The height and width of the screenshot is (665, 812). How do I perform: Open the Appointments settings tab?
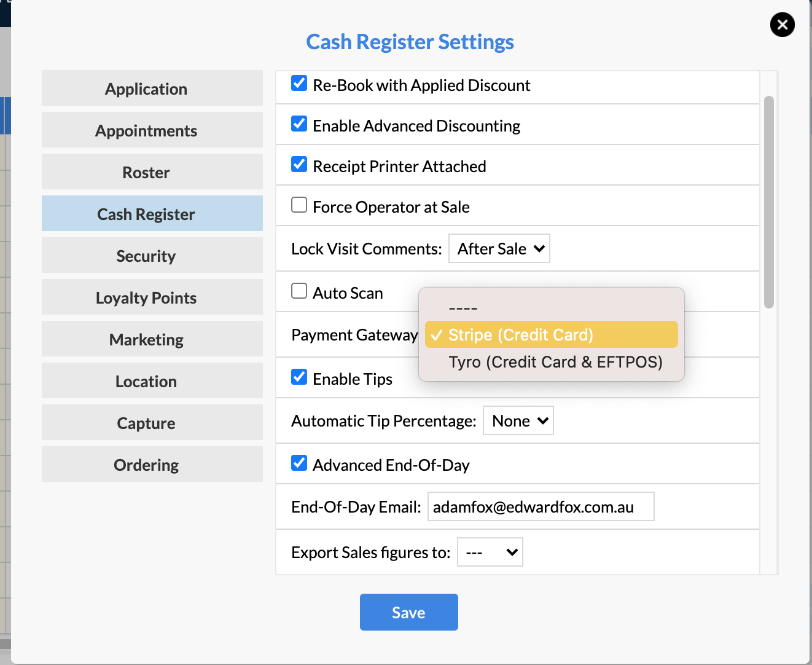click(152, 130)
